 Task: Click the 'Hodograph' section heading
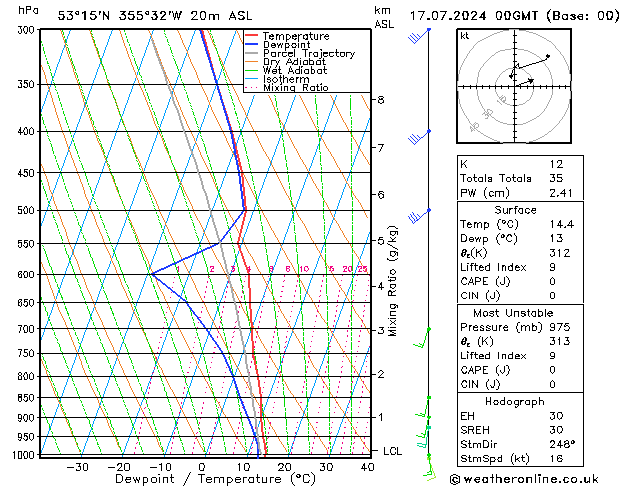(x=515, y=402)
